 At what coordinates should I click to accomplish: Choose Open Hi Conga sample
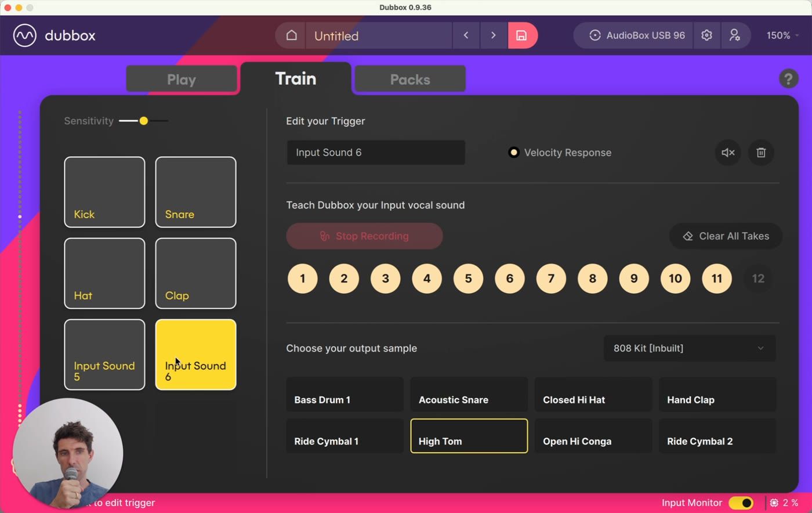tap(593, 436)
